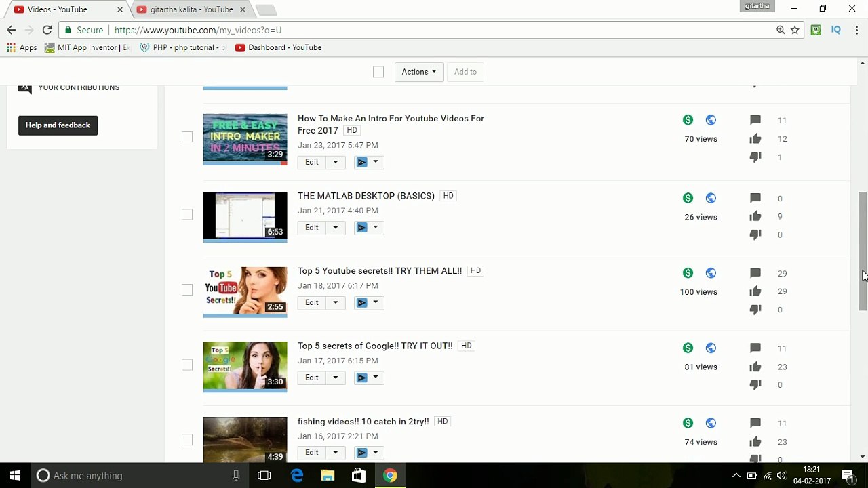
Task: Open the browser zoom magnifier icon in address bar
Action: [781, 30]
